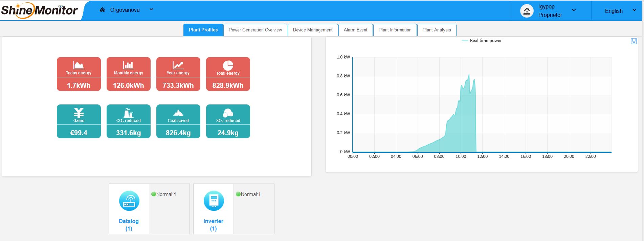Switch to Power Generation Overview tab
The width and height of the screenshot is (644, 241).
pyautogui.click(x=255, y=30)
